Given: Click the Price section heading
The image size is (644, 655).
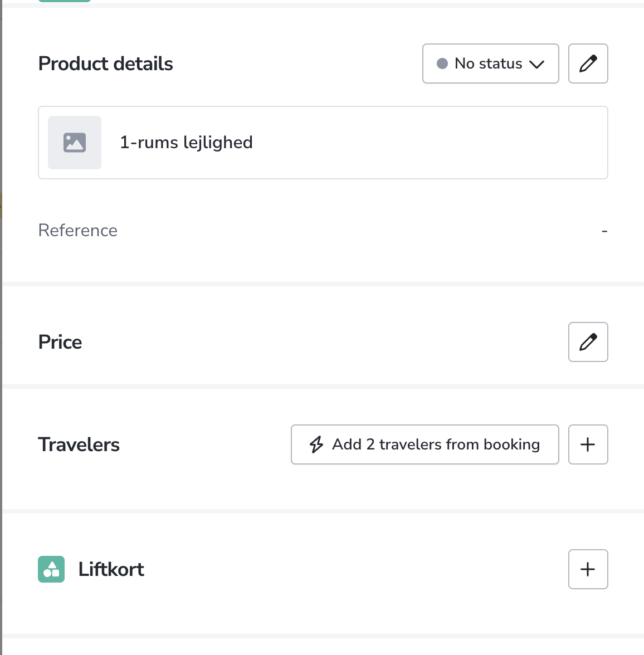Looking at the screenshot, I should pos(60,342).
